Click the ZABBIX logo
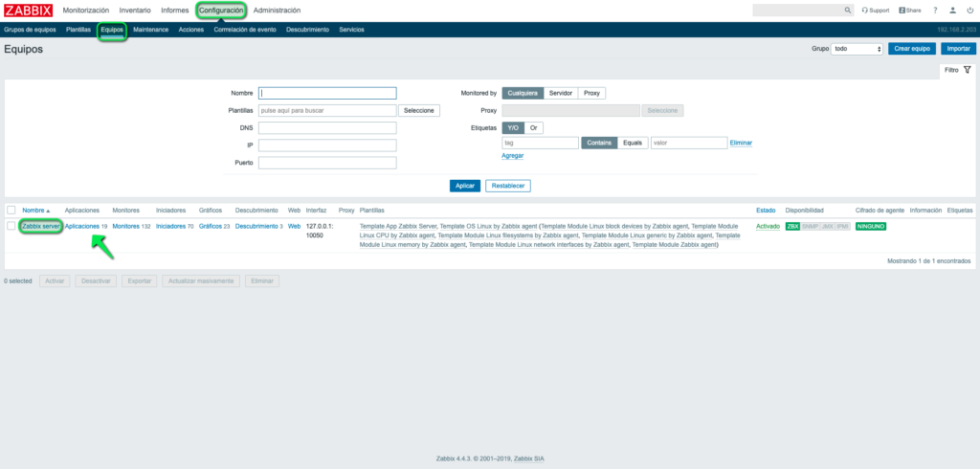 tap(28, 10)
